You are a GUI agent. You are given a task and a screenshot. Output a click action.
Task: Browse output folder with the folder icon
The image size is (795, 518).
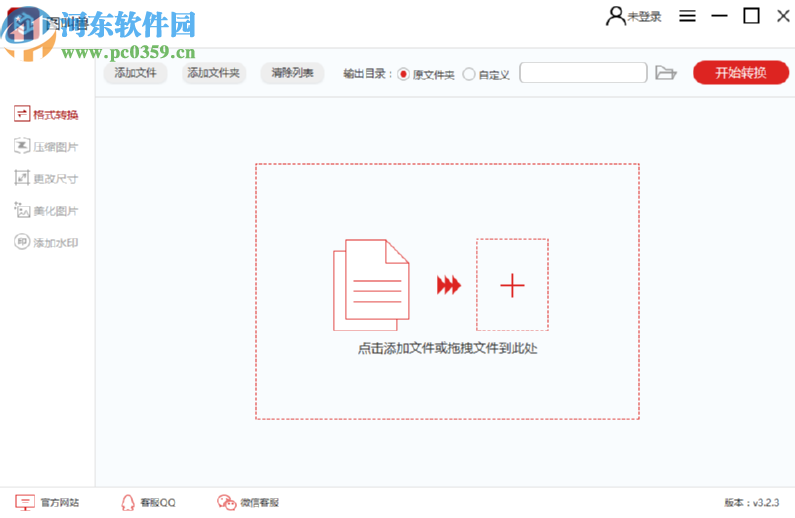[666, 73]
